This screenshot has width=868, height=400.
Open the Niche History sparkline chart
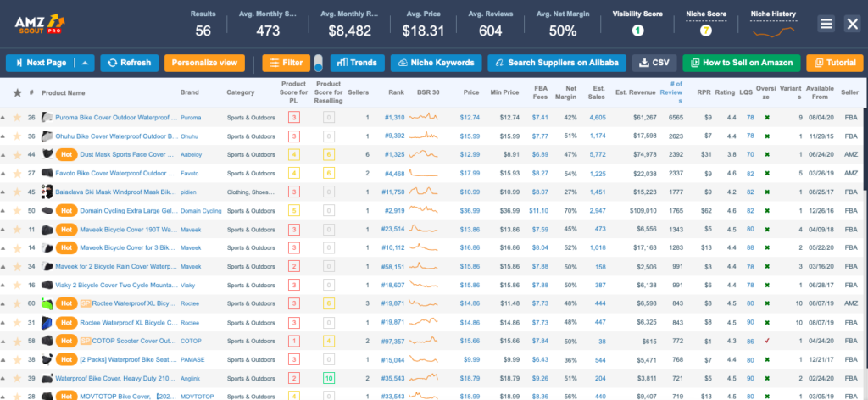coord(773,31)
